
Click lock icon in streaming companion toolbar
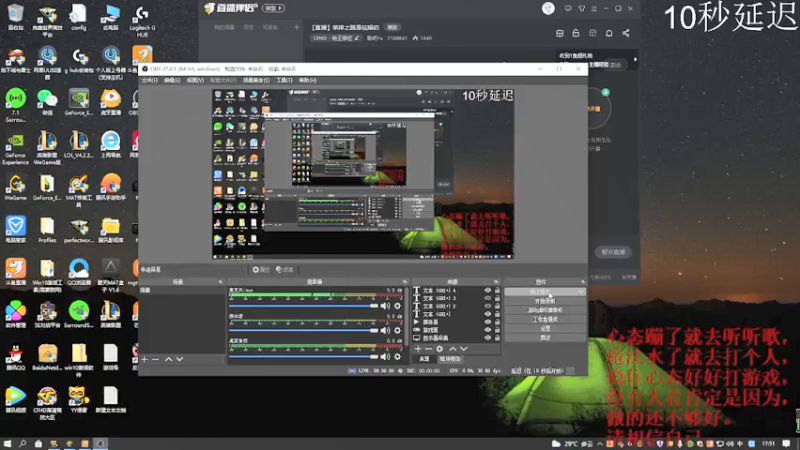[576, 33]
